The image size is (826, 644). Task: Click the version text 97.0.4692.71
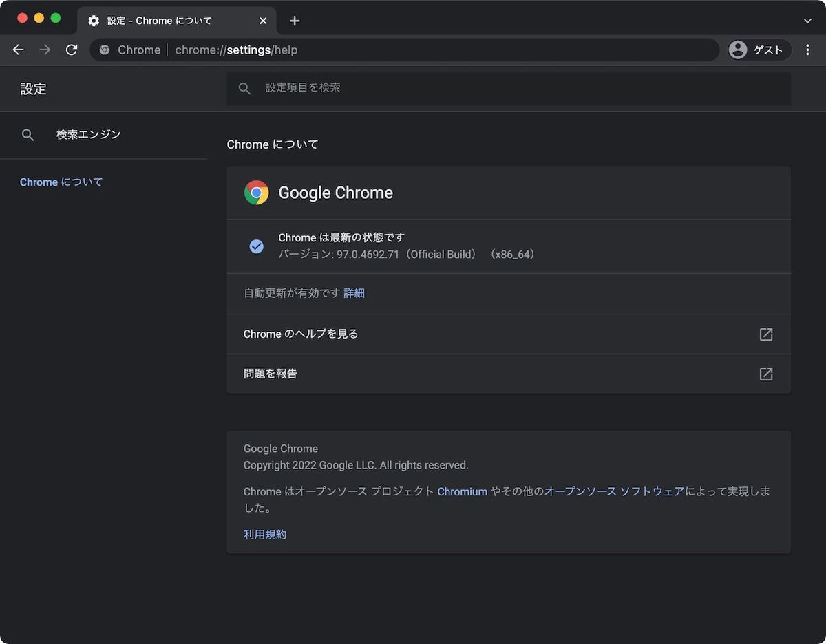tap(368, 255)
